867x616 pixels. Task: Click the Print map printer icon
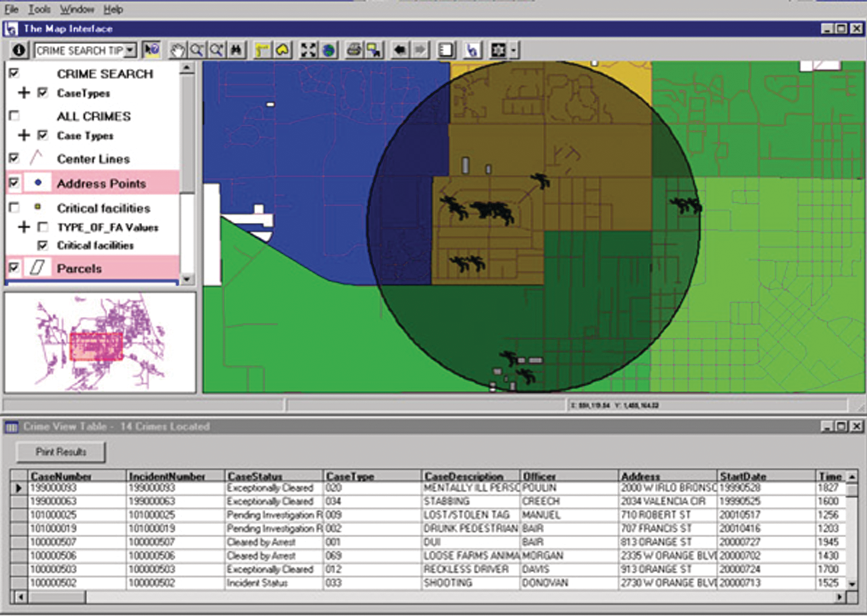[x=354, y=50]
